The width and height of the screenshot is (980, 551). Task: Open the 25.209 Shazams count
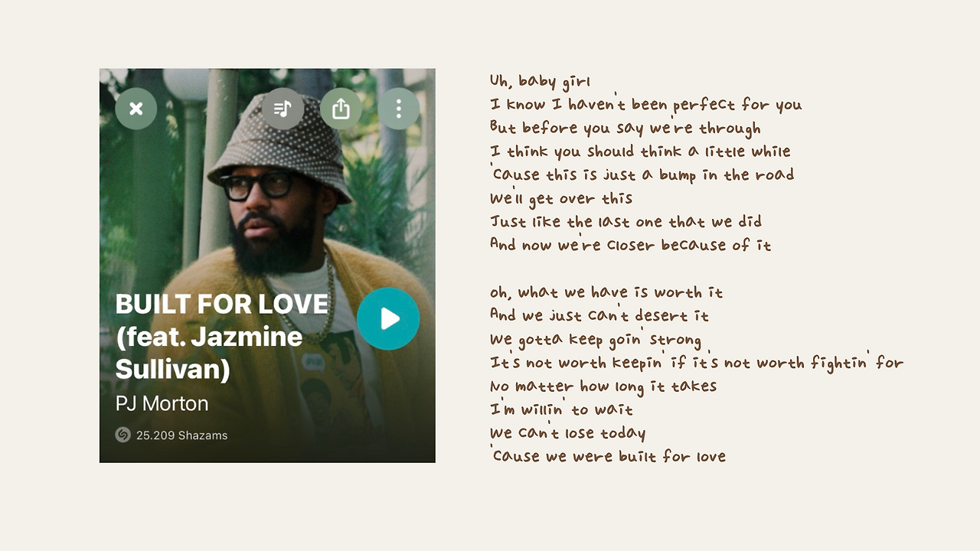(182, 435)
